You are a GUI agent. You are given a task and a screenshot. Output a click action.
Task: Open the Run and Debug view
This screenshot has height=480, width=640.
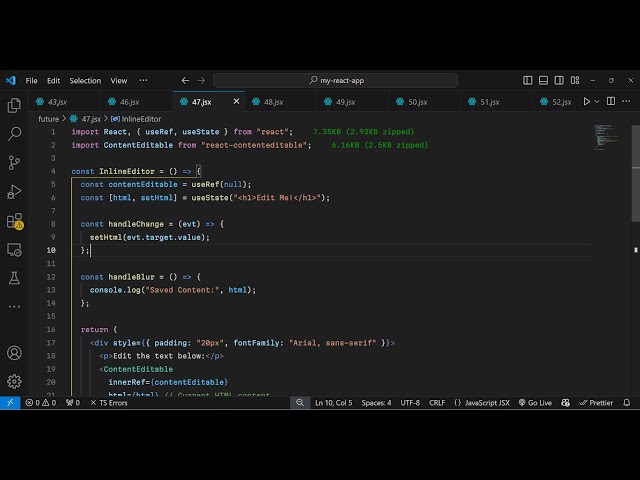[x=14, y=191]
